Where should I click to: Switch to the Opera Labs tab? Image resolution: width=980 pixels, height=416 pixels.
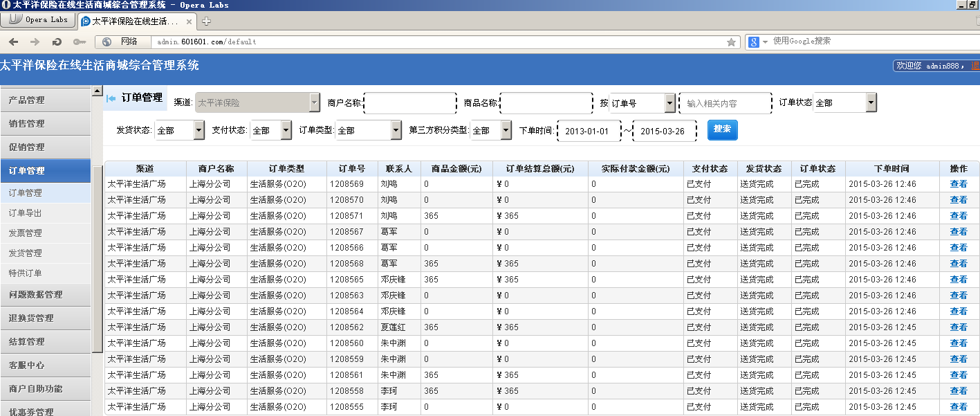click(38, 20)
